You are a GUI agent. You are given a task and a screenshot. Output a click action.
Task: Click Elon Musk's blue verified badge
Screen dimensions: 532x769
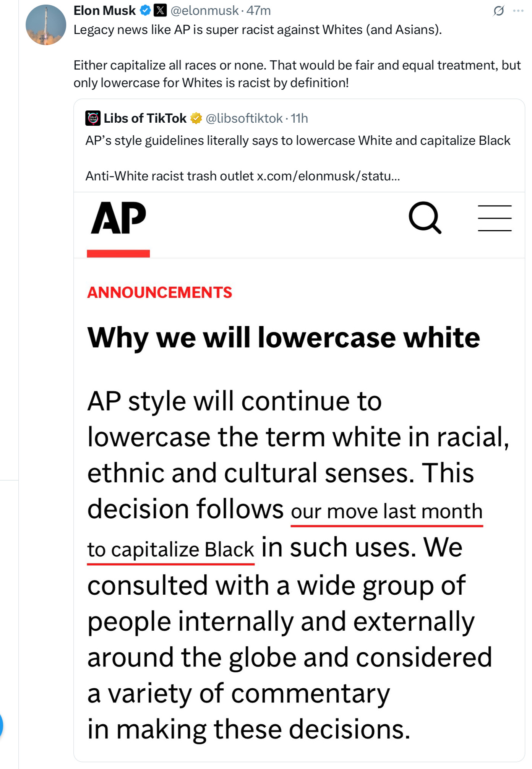point(145,11)
